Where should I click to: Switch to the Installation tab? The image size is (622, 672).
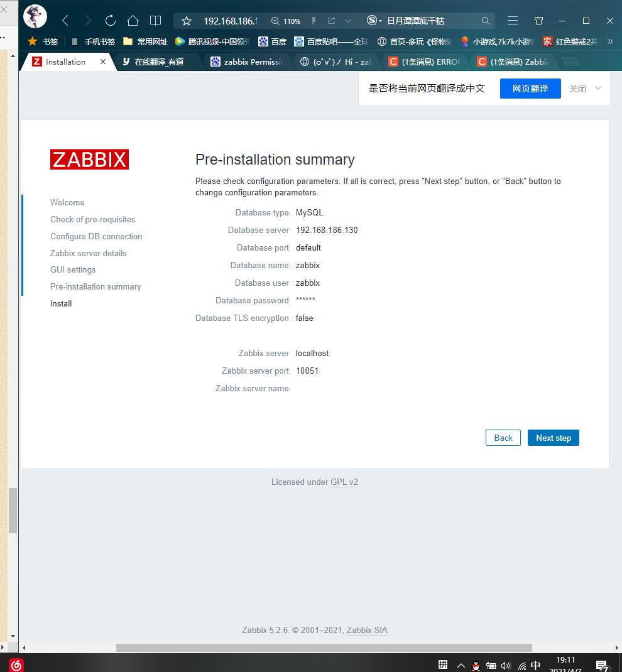coord(65,62)
